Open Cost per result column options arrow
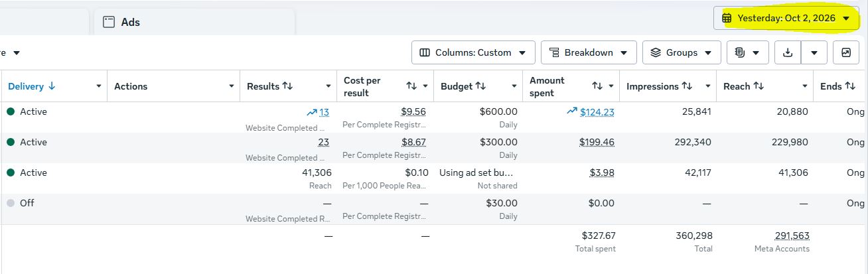The width and height of the screenshot is (868, 274). [426, 86]
